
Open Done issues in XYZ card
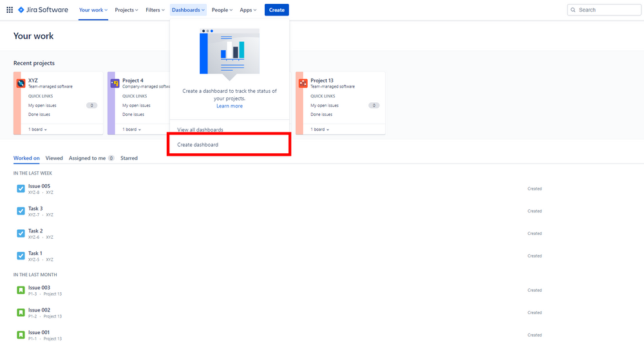pos(39,115)
